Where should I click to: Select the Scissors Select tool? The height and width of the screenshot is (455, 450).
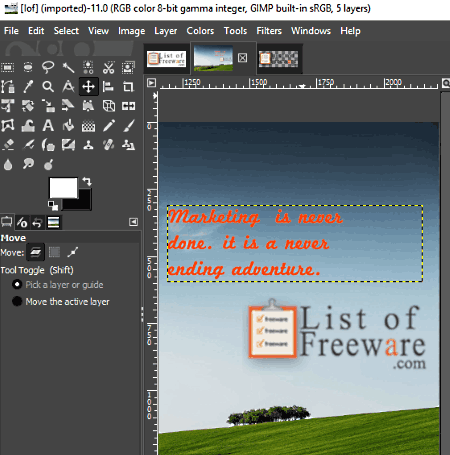[x=108, y=67]
